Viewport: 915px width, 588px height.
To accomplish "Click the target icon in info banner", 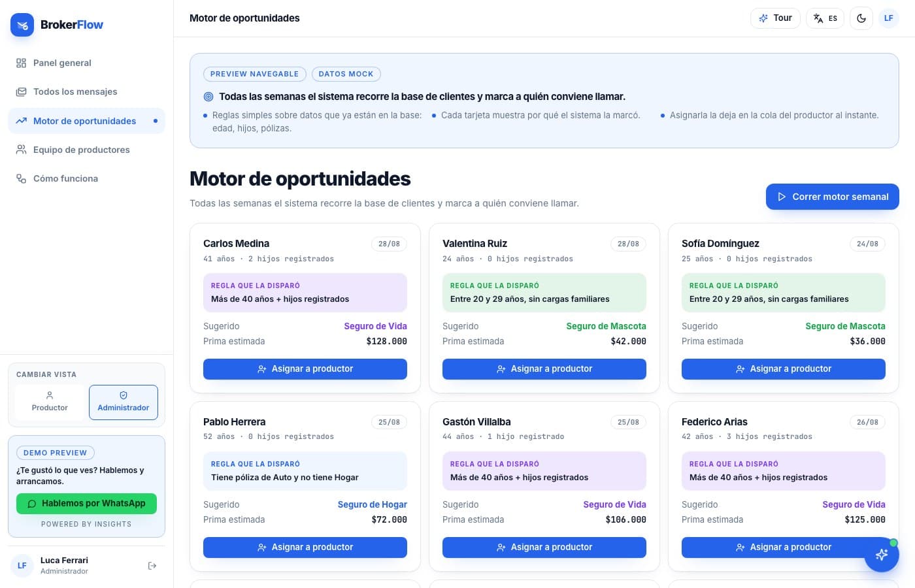I will click(208, 97).
